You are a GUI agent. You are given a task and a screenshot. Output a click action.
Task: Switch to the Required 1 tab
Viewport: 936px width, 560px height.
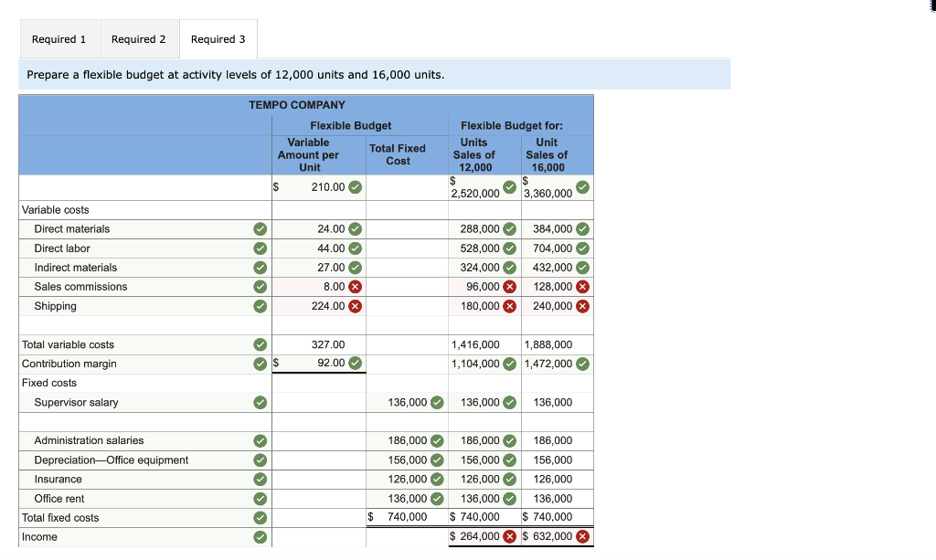[58, 38]
